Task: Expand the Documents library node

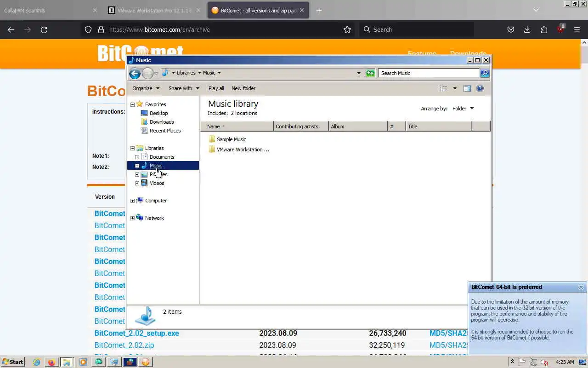Action: 137,157
